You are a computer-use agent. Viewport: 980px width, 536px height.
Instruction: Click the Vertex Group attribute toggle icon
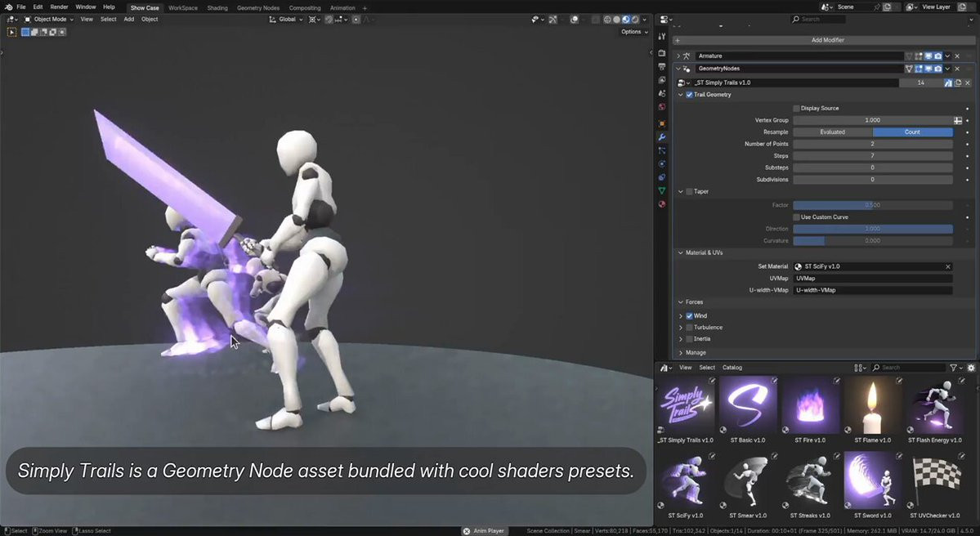(x=957, y=120)
